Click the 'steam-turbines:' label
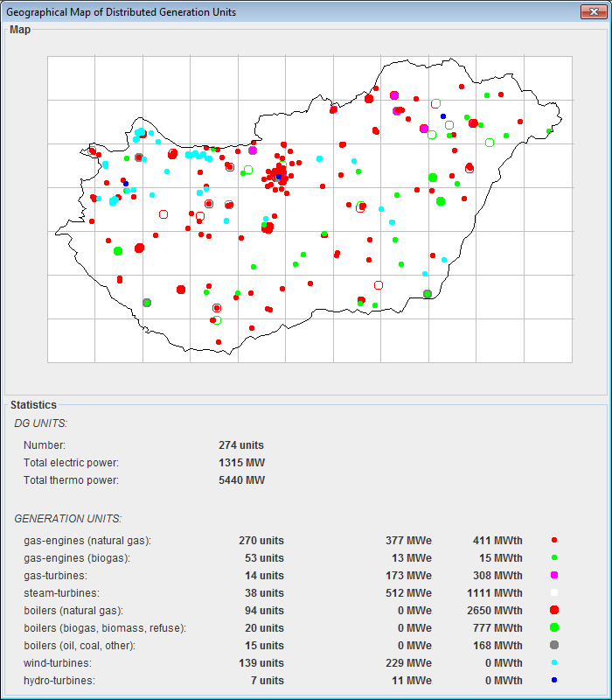The height and width of the screenshot is (700, 612). (x=61, y=593)
